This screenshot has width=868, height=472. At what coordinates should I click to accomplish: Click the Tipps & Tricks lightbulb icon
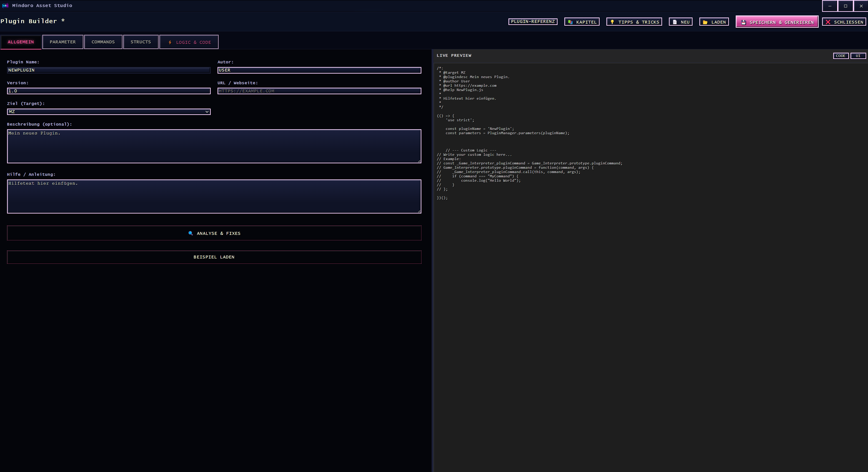(x=612, y=22)
